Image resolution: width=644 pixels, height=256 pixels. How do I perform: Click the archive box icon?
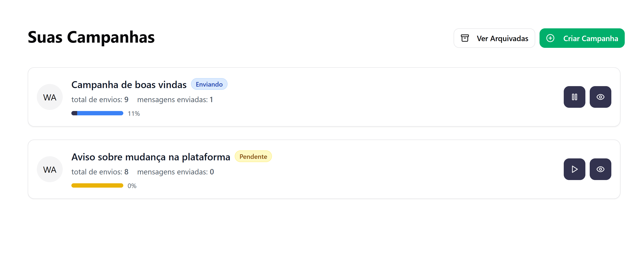[x=465, y=38]
